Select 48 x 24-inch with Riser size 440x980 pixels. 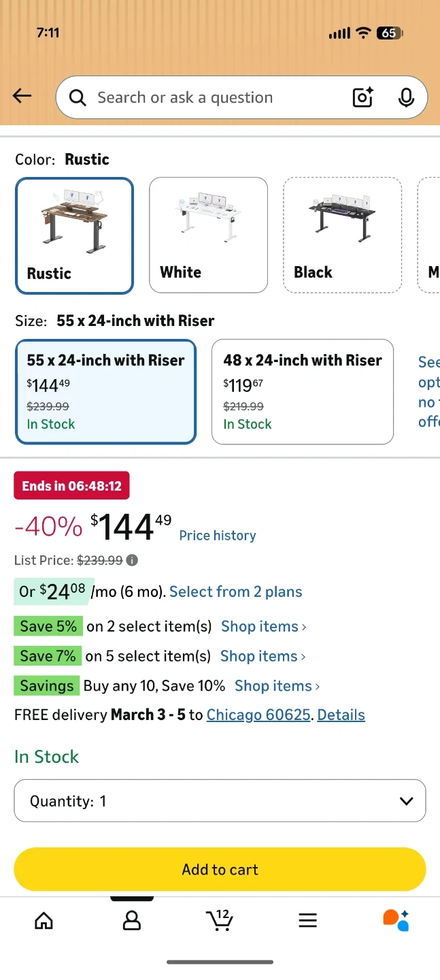coord(303,391)
